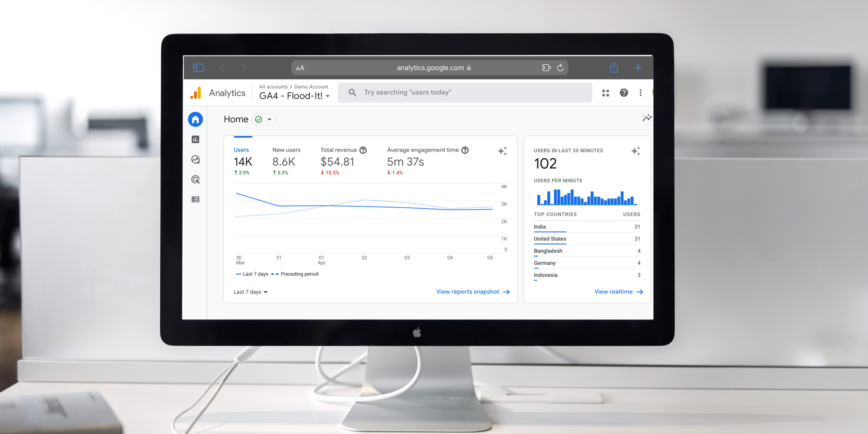This screenshot has width=868, height=434.
Task: Reload the page with the refresh icon
Action: point(560,68)
